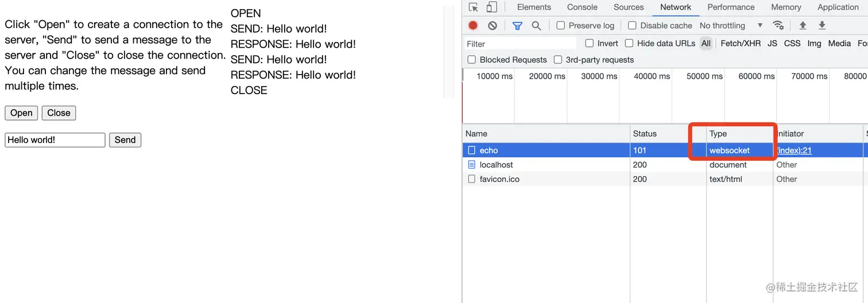Click the 40000 ms timeline marker

tap(652, 76)
